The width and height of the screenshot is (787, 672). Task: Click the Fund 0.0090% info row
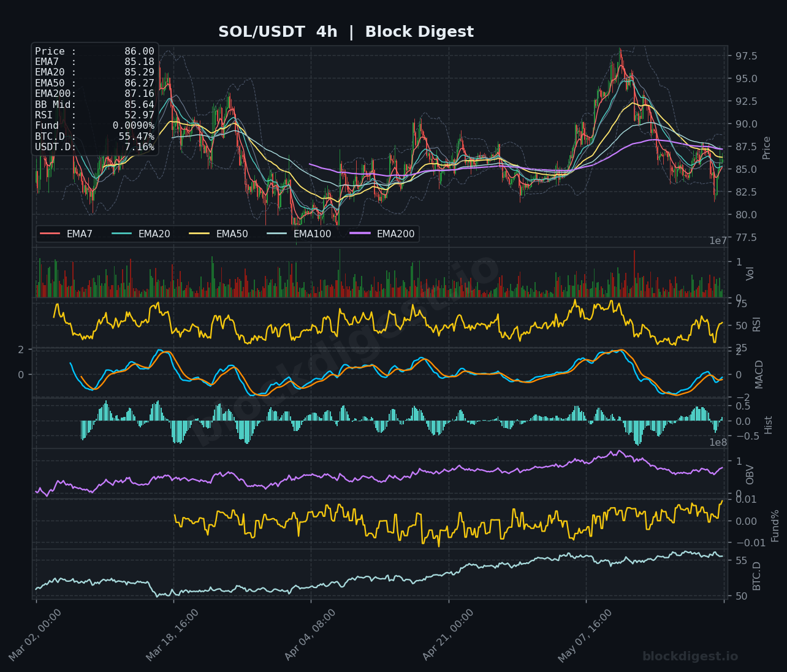(x=94, y=126)
